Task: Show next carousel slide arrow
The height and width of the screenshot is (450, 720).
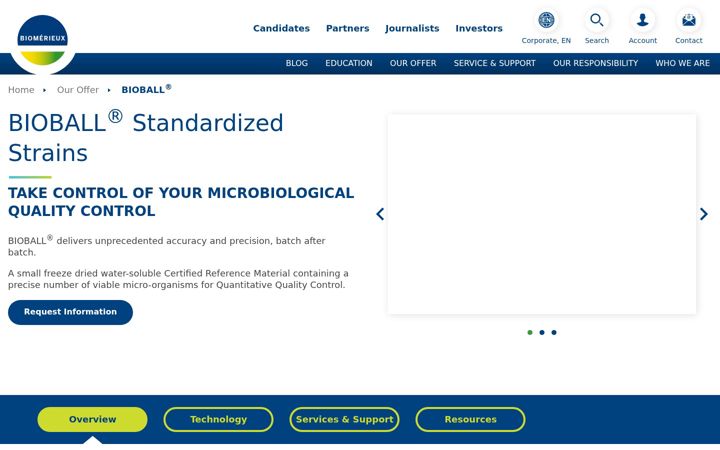Action: tap(703, 214)
